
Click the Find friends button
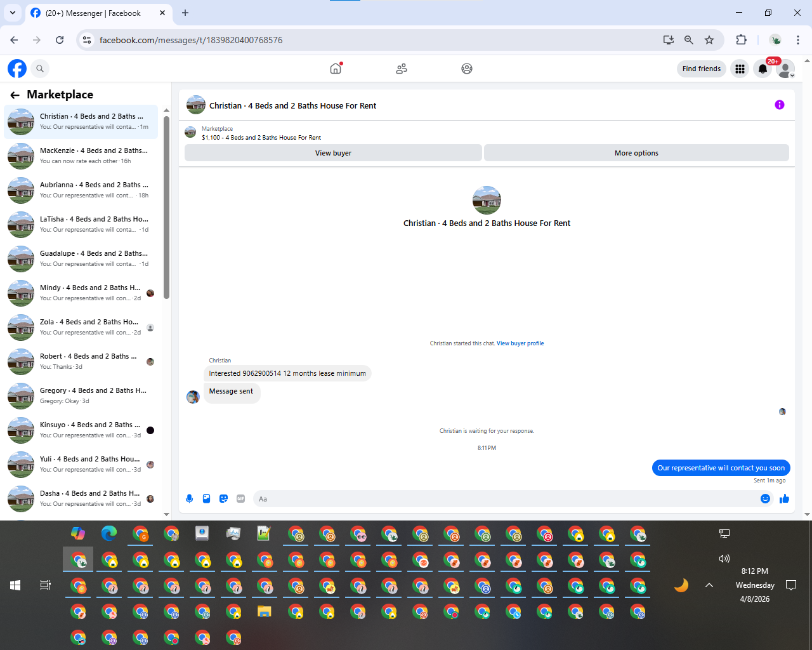701,69
